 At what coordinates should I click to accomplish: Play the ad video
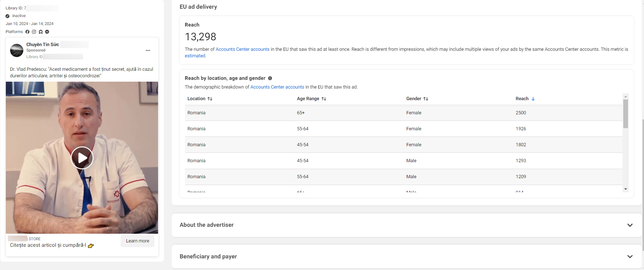coord(82,158)
